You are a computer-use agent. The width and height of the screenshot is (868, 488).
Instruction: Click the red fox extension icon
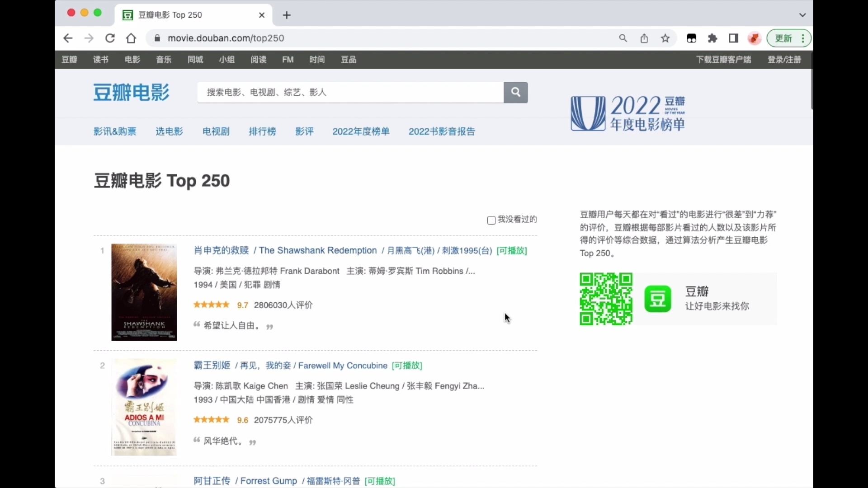[754, 38]
